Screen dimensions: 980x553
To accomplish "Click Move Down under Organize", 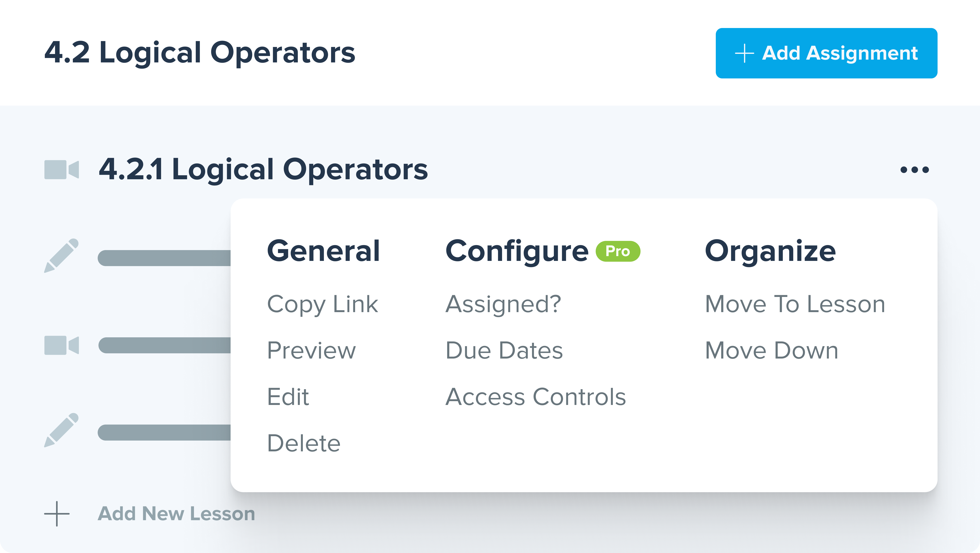I will click(771, 350).
